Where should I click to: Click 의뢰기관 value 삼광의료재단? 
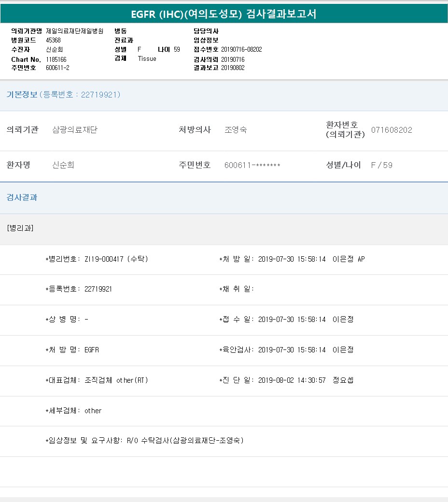75,130
